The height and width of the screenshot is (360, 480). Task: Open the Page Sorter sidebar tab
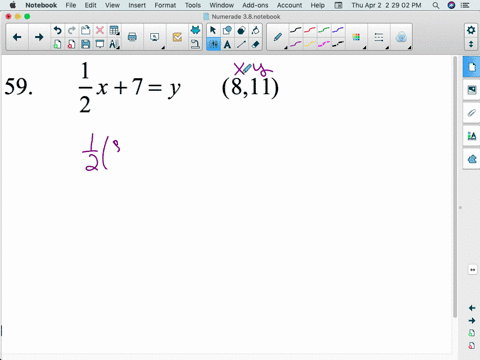click(472, 67)
